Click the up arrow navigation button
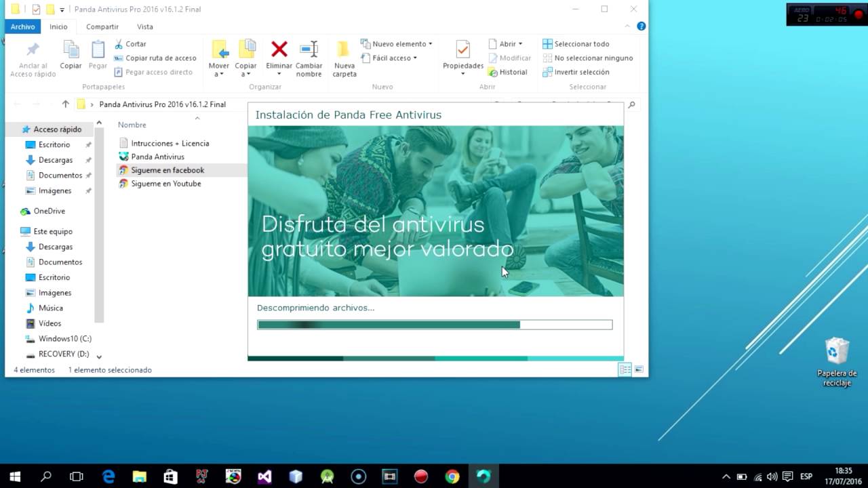The height and width of the screenshot is (488, 868). [x=65, y=104]
